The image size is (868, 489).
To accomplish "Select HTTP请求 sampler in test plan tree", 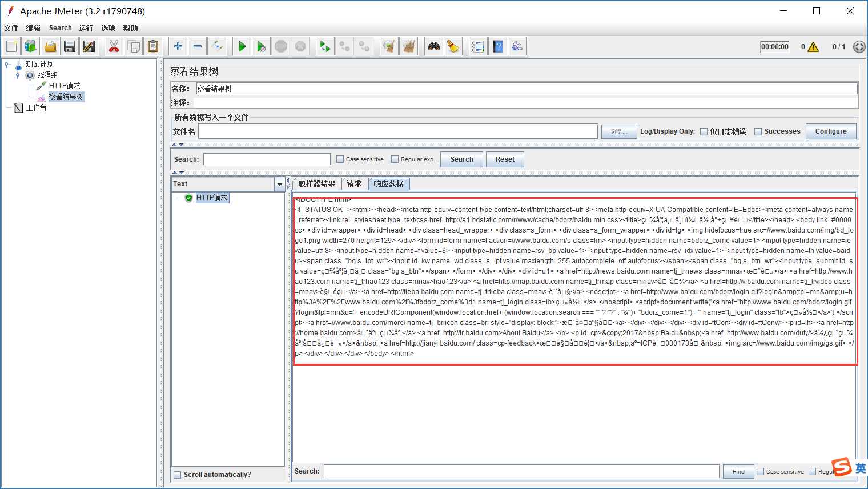I will click(x=65, y=86).
